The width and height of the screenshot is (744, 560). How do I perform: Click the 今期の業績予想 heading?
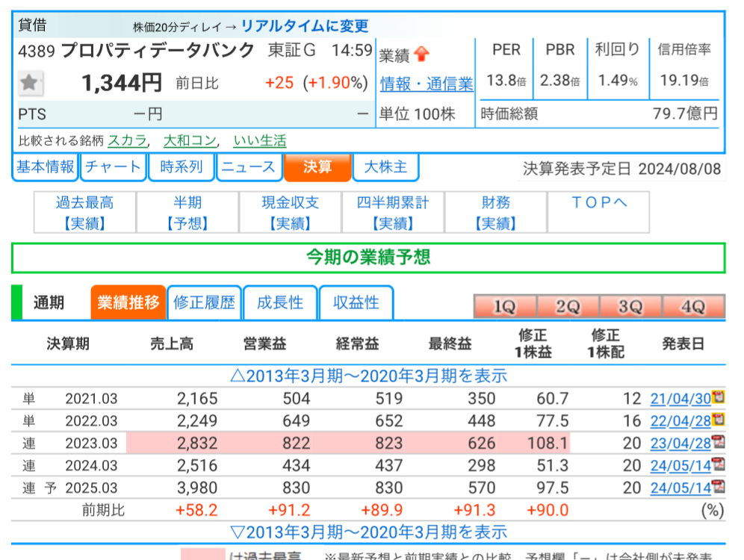point(368,258)
